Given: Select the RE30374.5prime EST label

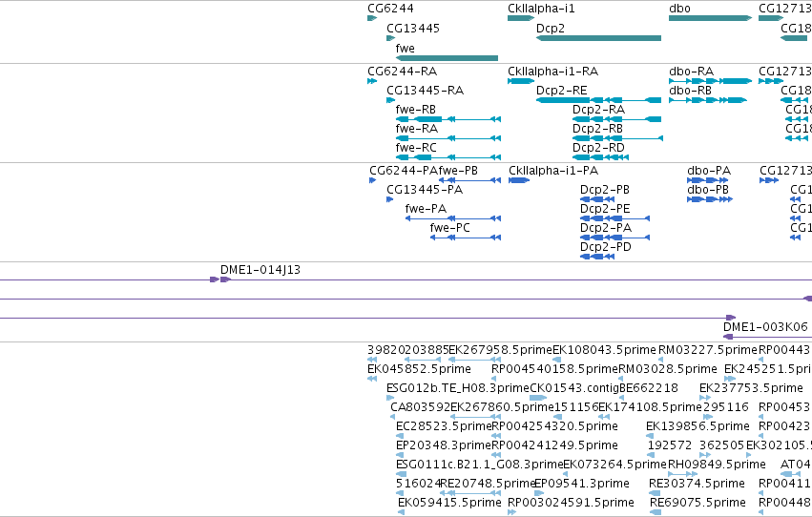Looking at the screenshot, I should coord(697,484).
